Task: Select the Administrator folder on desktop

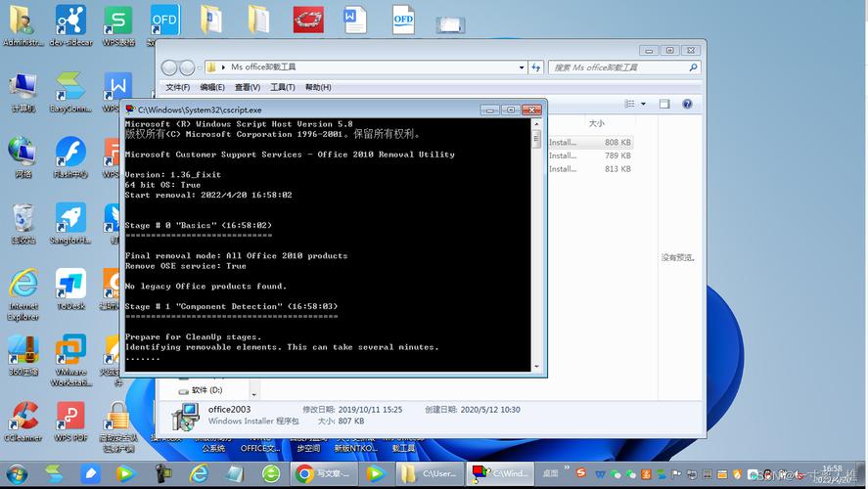Action: (23, 25)
